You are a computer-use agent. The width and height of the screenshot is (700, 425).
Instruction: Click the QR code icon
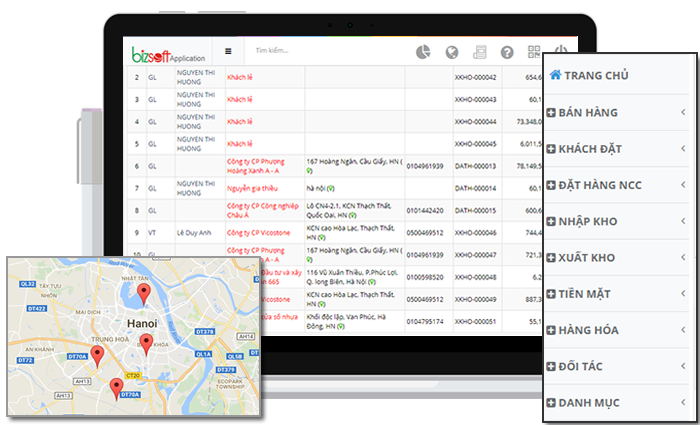click(x=534, y=52)
